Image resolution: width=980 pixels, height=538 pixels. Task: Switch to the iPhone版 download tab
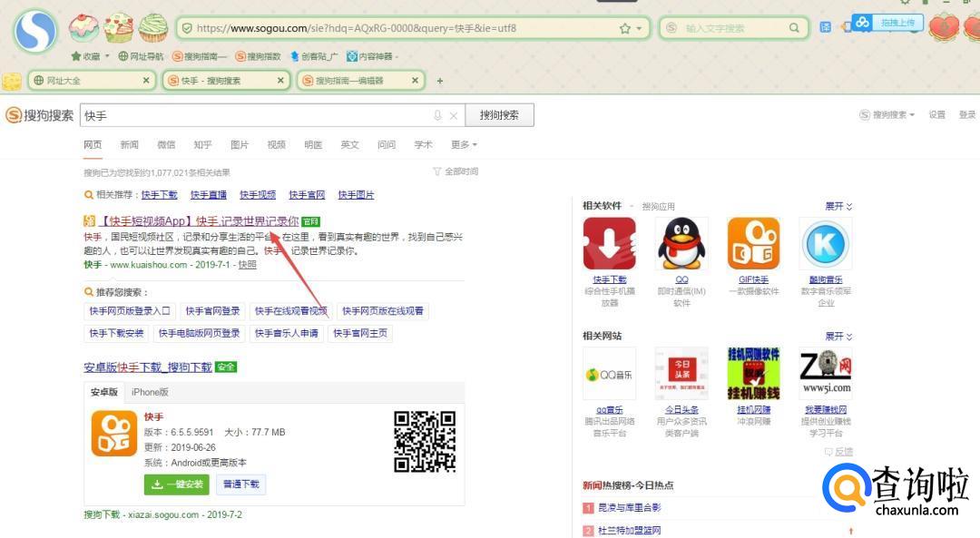[x=150, y=392]
